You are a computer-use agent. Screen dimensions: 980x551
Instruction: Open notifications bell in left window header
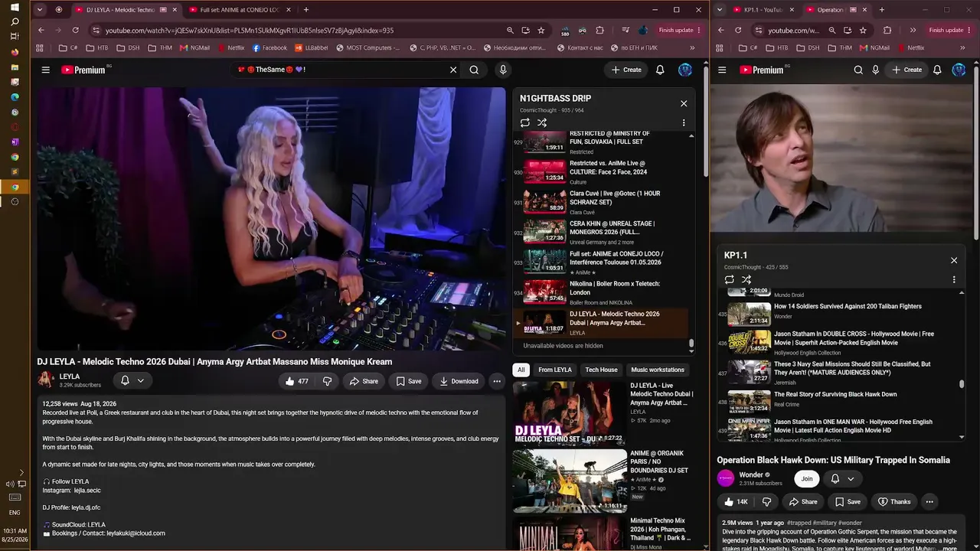660,70
